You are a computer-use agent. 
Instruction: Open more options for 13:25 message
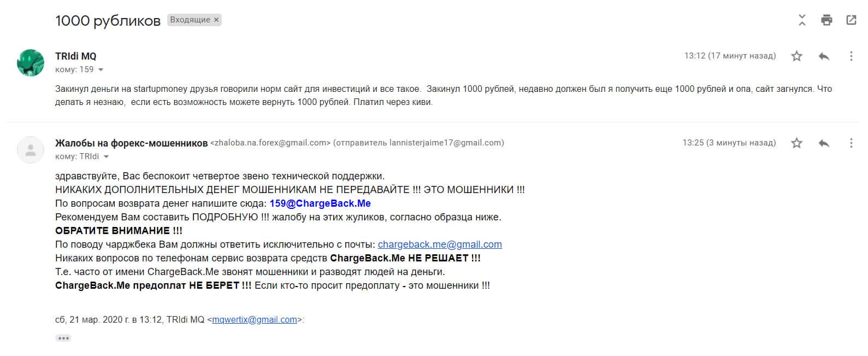(x=851, y=143)
